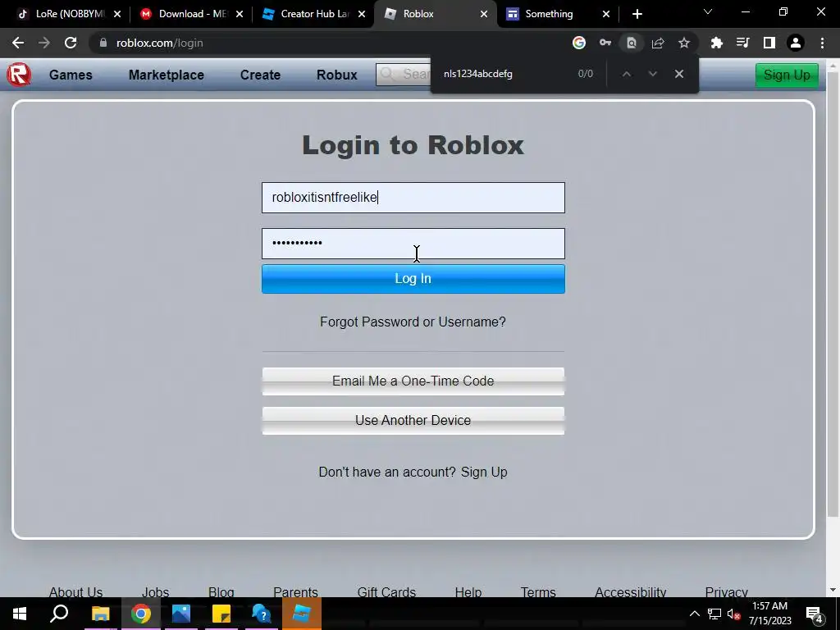Open the Gift Cards footer link

pos(386,592)
